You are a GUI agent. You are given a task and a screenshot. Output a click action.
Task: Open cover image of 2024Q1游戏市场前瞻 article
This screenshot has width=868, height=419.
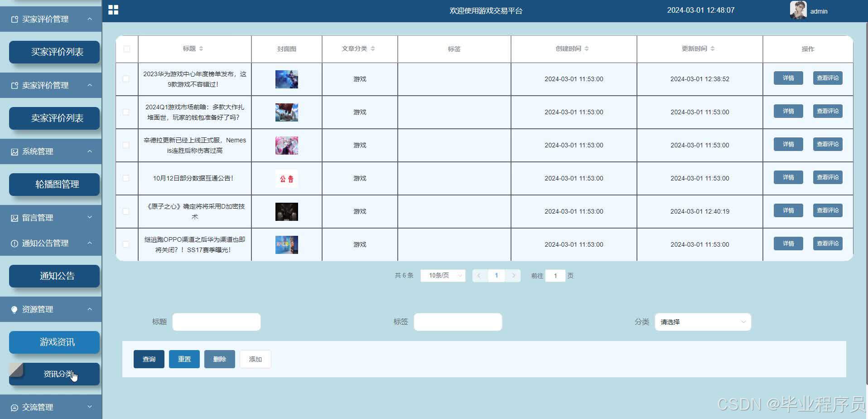(287, 112)
